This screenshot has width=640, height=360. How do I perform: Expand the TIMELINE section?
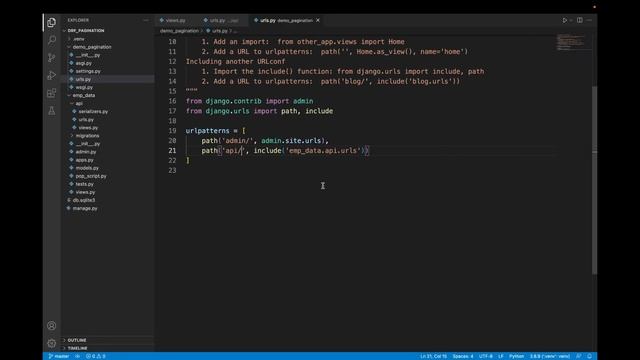(x=78, y=348)
